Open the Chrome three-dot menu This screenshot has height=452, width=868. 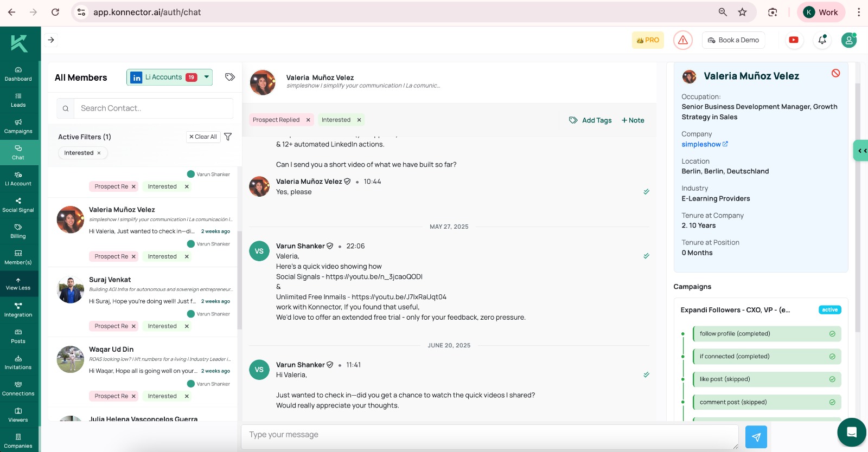[859, 12]
